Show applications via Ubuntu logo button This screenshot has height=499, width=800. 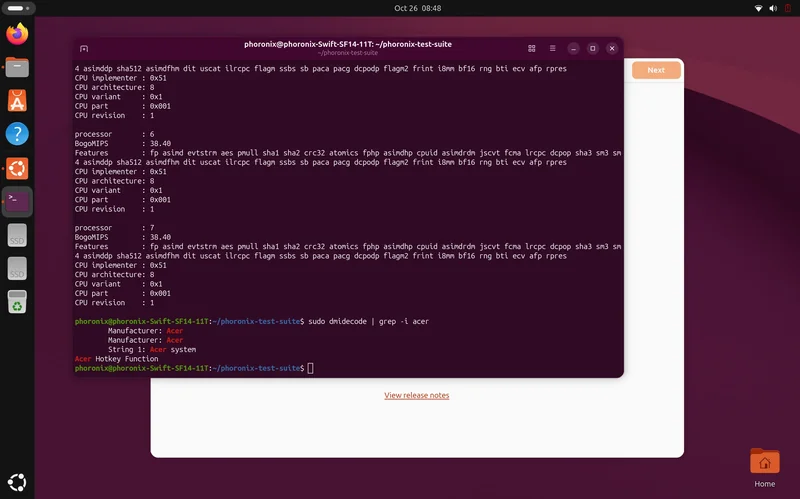click(x=17, y=482)
